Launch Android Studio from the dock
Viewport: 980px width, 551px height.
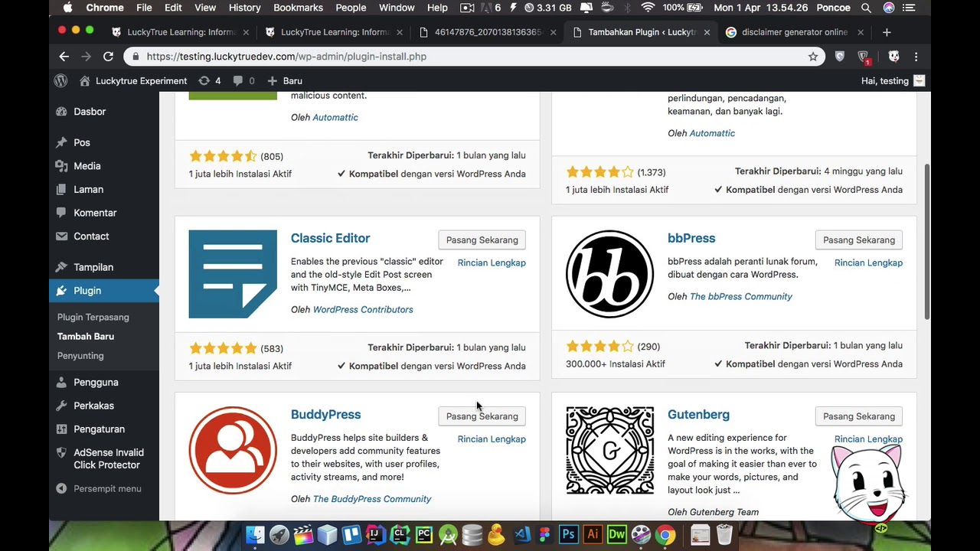(448, 534)
